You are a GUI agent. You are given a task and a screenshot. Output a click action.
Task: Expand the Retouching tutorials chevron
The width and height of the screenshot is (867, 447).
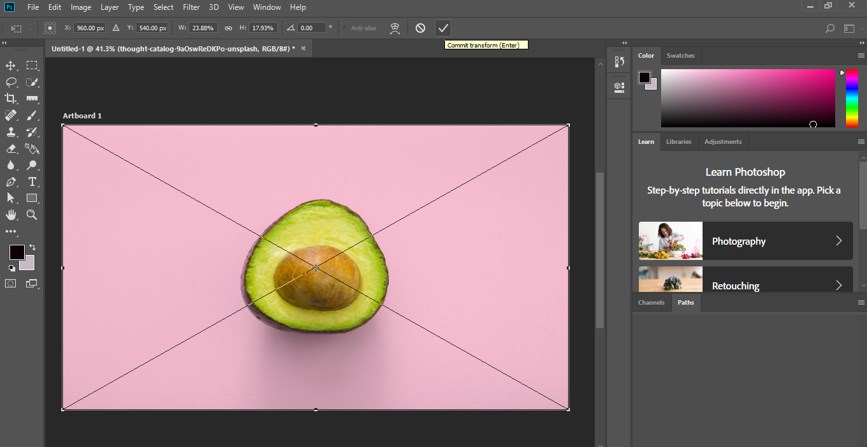click(838, 285)
